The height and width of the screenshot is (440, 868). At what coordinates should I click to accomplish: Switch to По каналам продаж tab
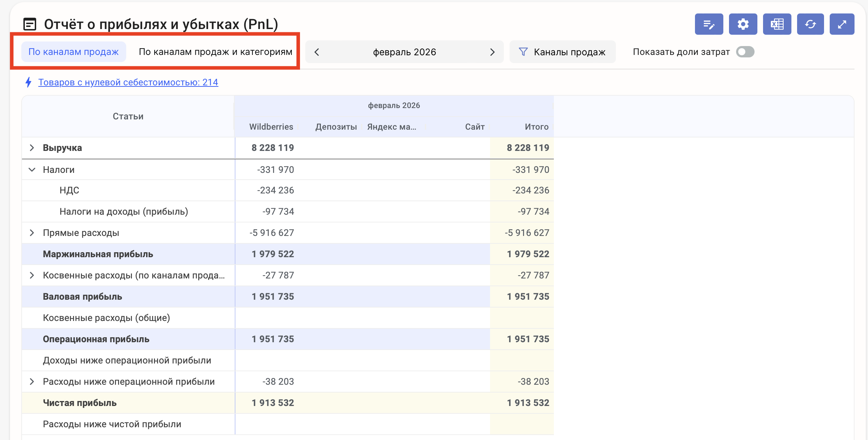click(x=73, y=52)
